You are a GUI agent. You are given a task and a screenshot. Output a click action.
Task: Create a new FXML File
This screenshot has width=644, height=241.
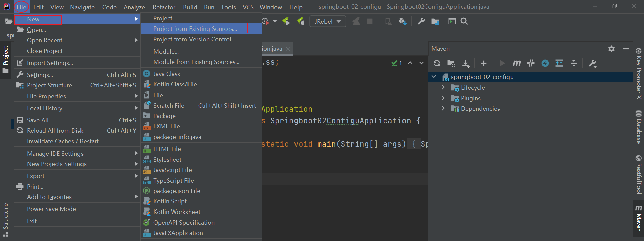pyautogui.click(x=201, y=126)
